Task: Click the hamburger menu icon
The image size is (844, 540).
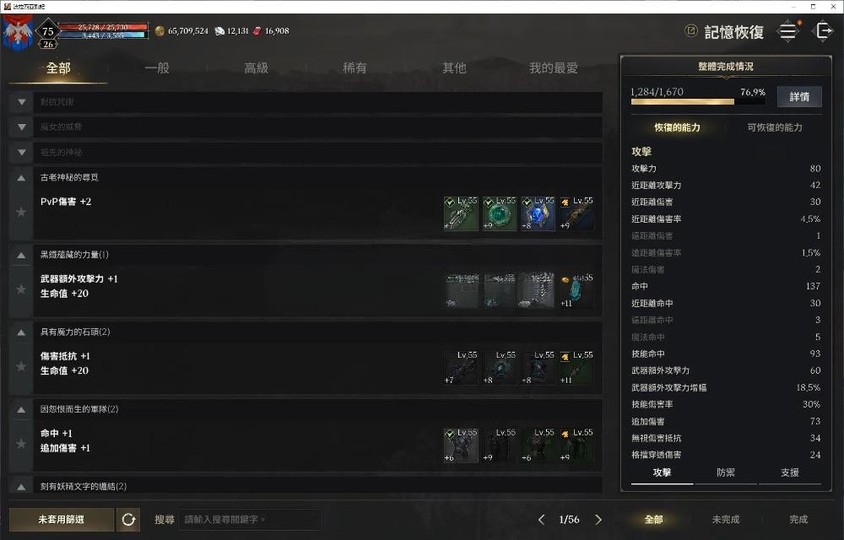Action: (788, 31)
